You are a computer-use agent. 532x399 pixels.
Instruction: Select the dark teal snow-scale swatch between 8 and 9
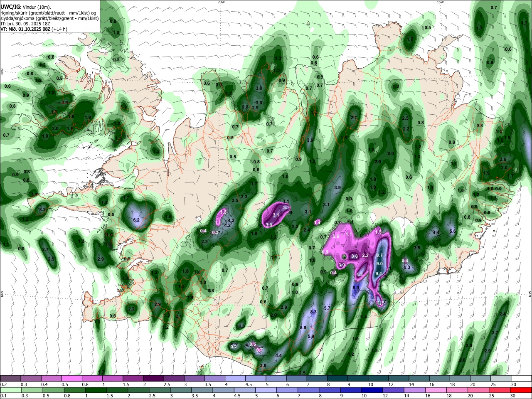tap(337, 378)
